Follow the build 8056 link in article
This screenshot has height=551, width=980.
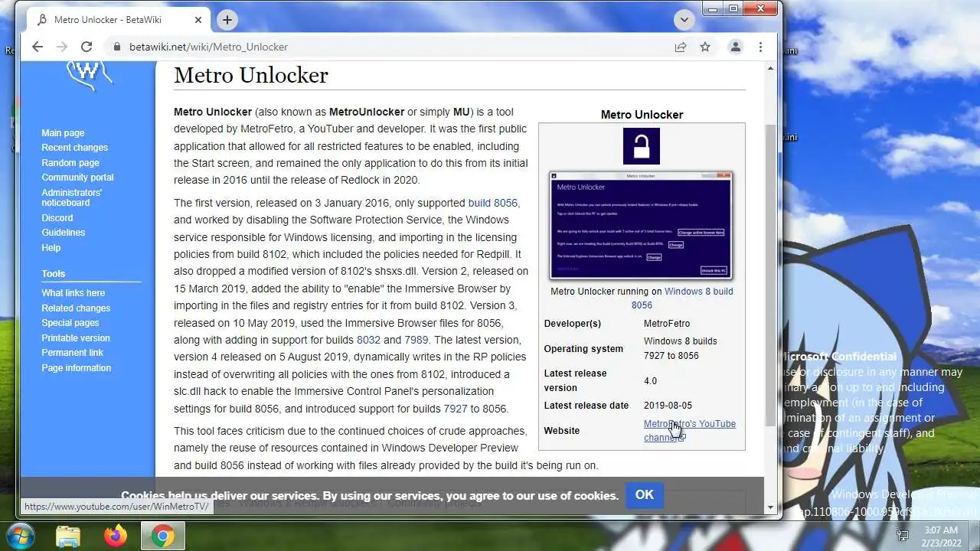(493, 203)
